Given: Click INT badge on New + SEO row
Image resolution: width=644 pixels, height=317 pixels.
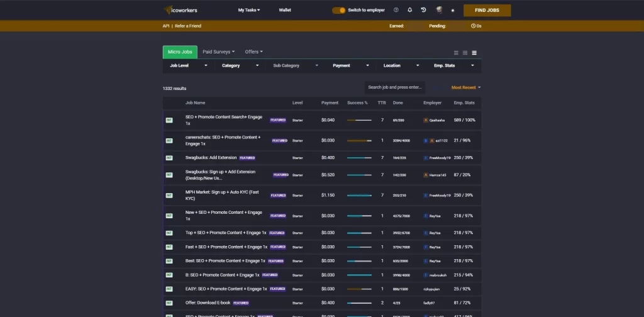Looking at the screenshot, I should pyautogui.click(x=169, y=216).
